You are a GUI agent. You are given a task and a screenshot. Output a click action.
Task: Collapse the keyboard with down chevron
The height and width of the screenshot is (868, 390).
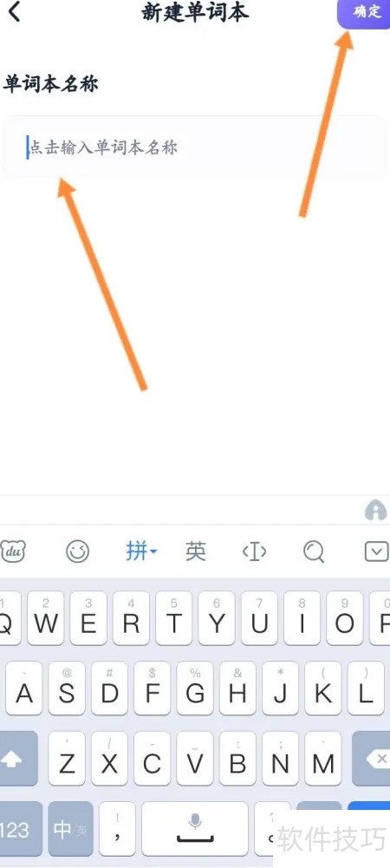pyautogui.click(x=377, y=551)
